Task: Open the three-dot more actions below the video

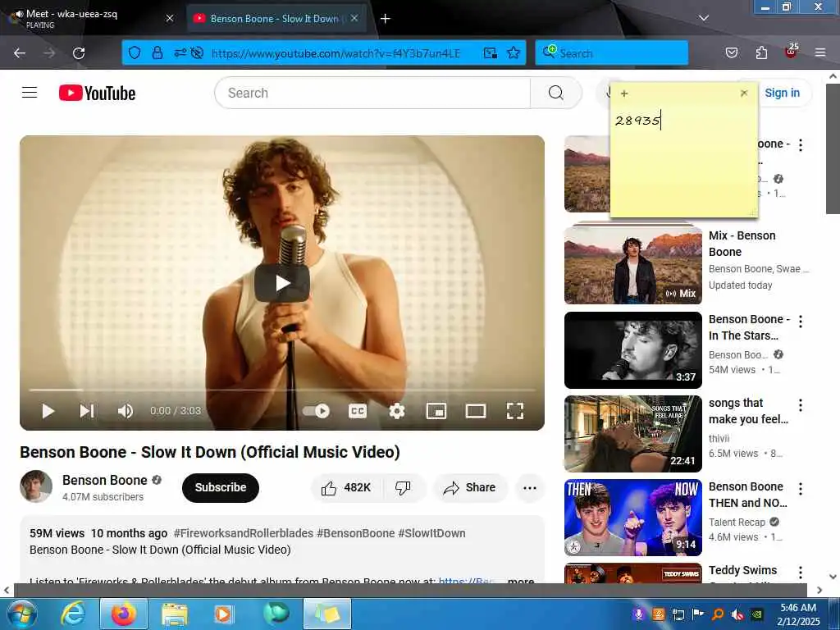Action: click(x=529, y=487)
